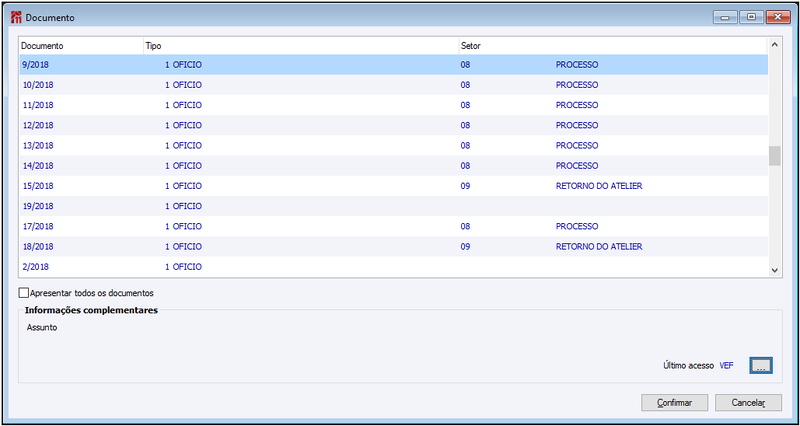
Task: Select document 9/2018 row
Action: (x=393, y=65)
